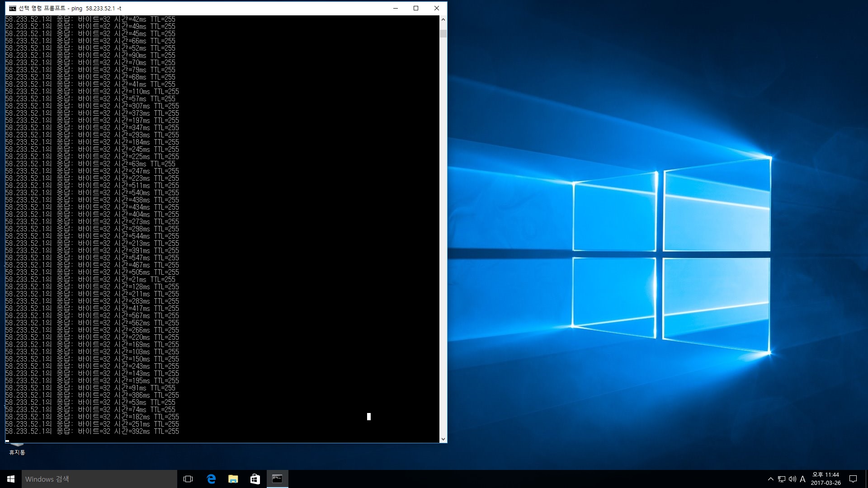Click the scrollbar up arrow in console
Screen dimensions: 868x488
(x=443, y=19)
